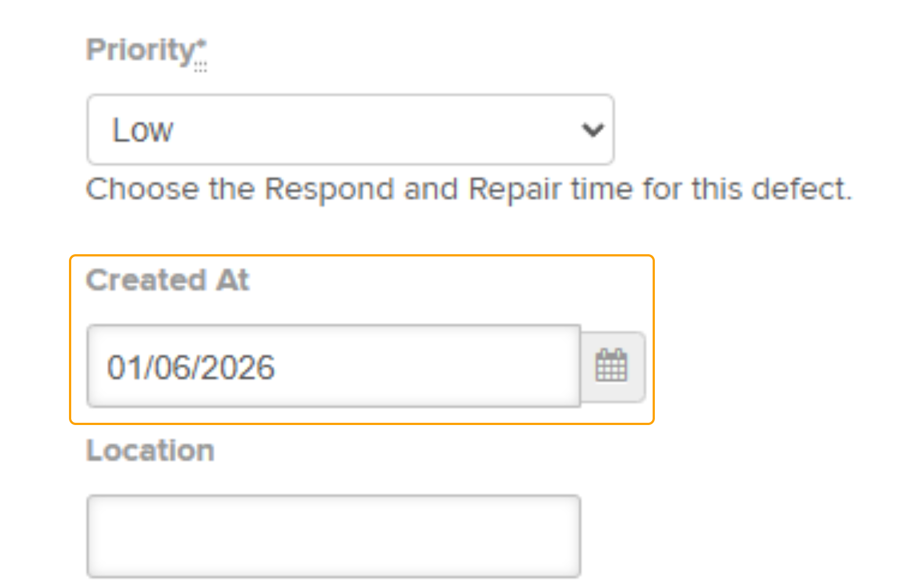The width and height of the screenshot is (908, 588).
Task: Click the required asterisk beside Priority
Action: (201, 45)
